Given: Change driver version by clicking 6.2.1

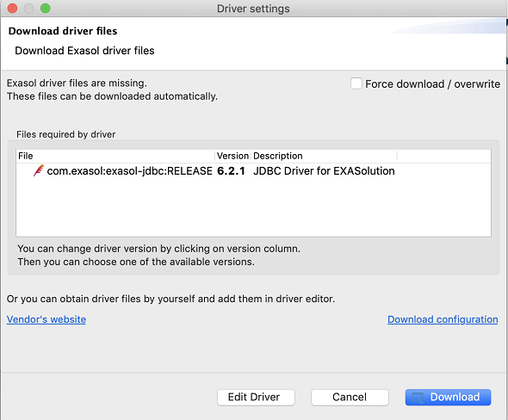Looking at the screenshot, I should (231, 171).
